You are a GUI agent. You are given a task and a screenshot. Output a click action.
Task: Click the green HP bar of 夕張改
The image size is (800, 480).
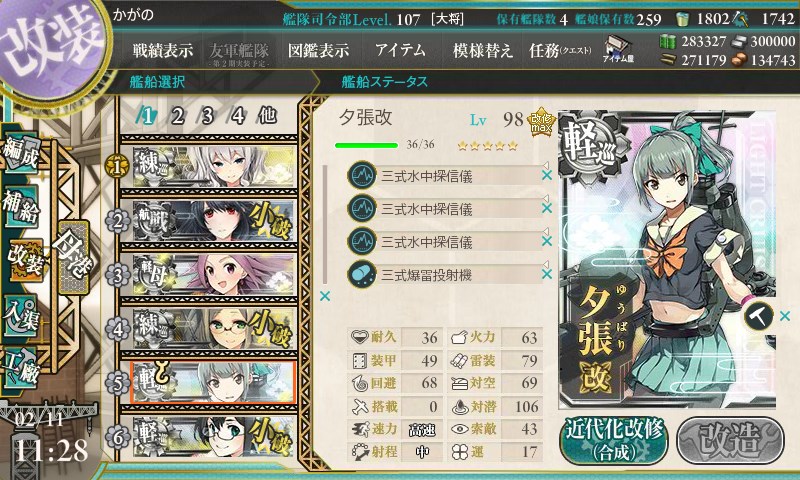[366, 145]
